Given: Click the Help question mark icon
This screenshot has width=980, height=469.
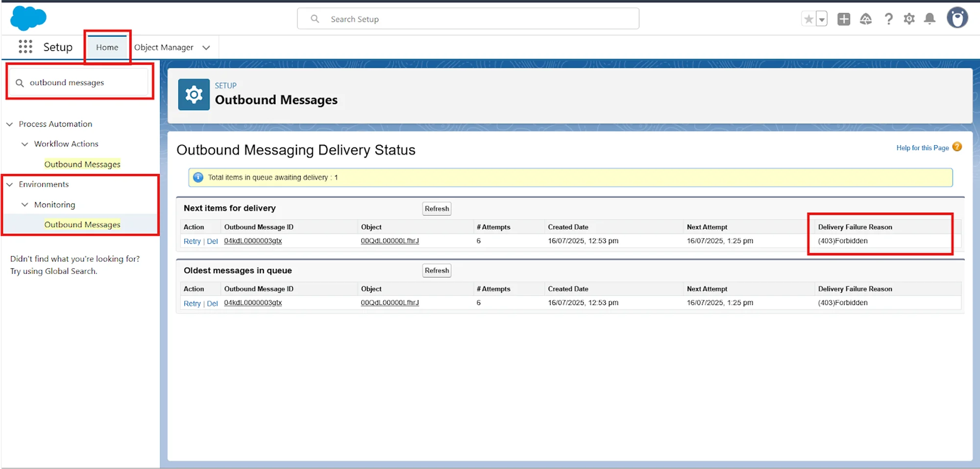Looking at the screenshot, I should (x=888, y=19).
